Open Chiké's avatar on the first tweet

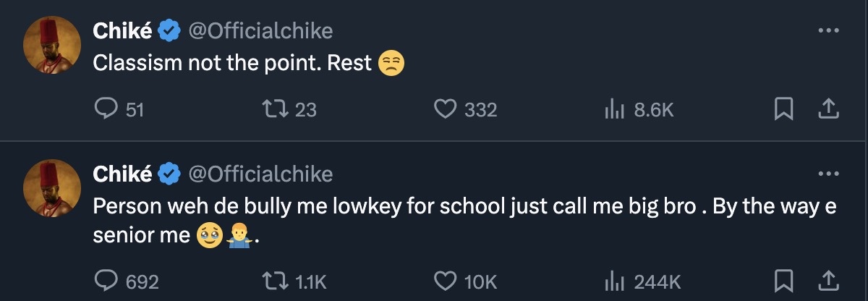click(x=51, y=44)
